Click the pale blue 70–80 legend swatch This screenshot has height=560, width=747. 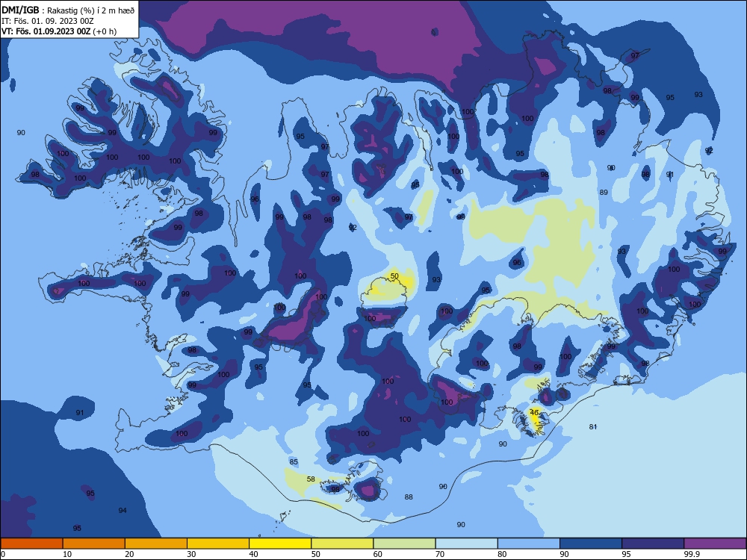click(466, 544)
